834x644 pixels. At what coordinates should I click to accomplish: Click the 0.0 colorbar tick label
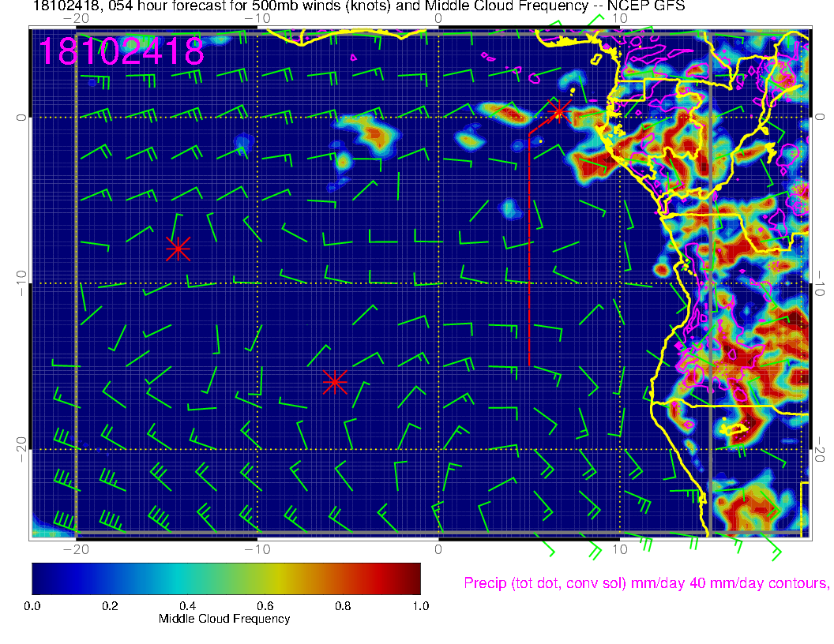[x=32, y=606]
